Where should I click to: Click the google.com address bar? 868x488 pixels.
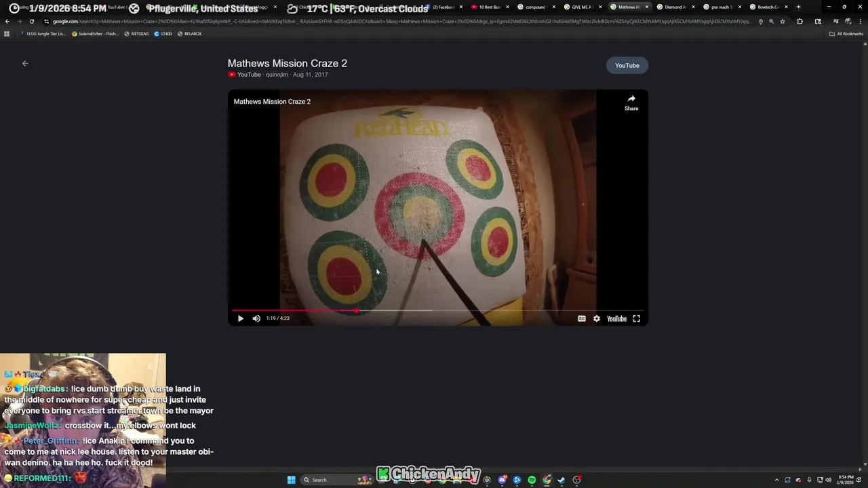pyautogui.click(x=400, y=21)
